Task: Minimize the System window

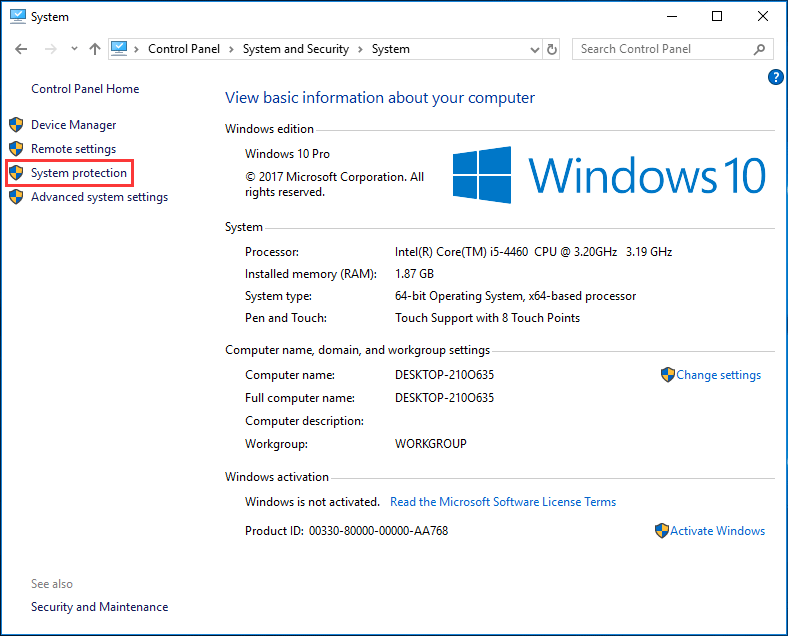Action: coord(672,17)
